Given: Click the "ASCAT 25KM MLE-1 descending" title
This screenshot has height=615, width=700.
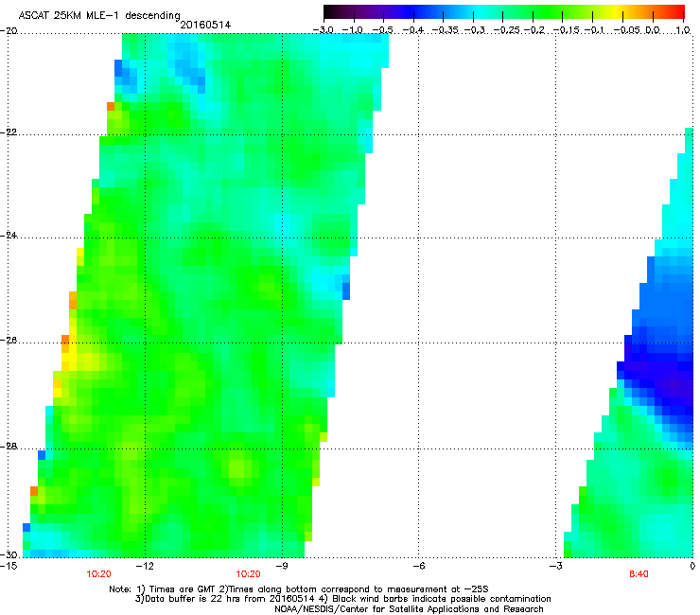Looking at the screenshot, I should 99,15.
